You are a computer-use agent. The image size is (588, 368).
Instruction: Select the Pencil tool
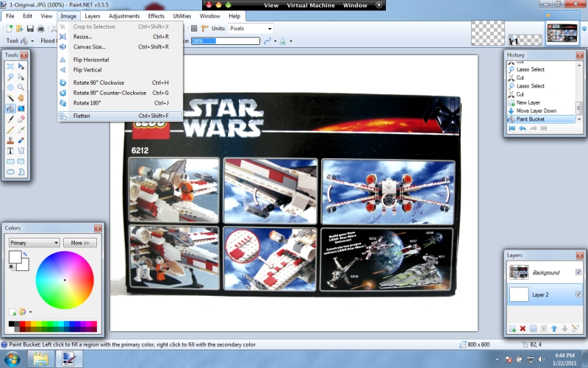coord(10,130)
